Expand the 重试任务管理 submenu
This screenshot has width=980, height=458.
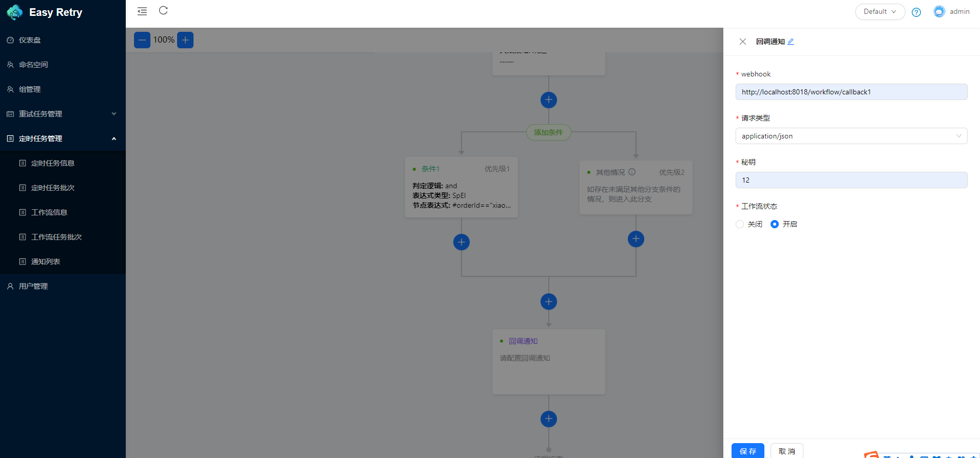point(63,114)
